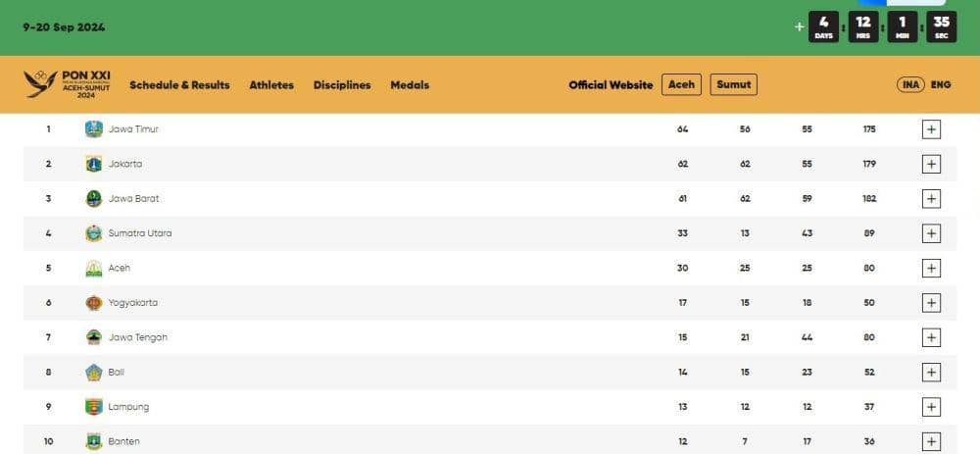Click the Aceh province emblem
Screen dimensions: 980x454
tap(94, 269)
